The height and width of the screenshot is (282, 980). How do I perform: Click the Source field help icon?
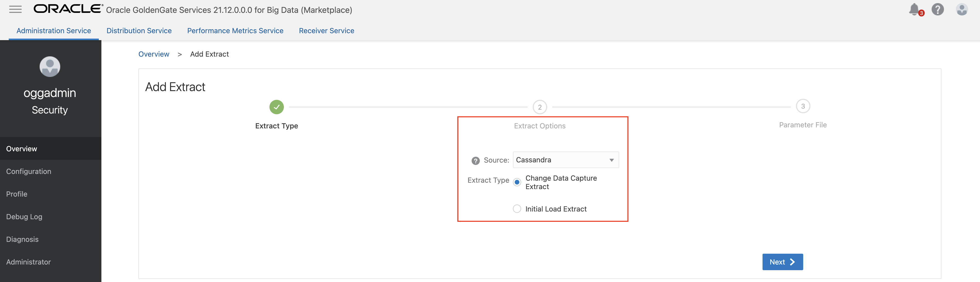[475, 161]
